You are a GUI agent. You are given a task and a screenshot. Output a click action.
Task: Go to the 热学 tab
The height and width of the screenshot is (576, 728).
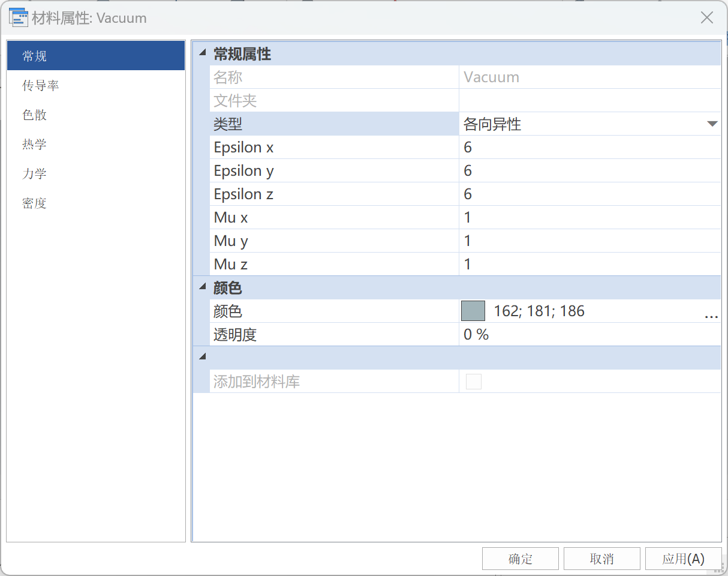[x=35, y=145]
